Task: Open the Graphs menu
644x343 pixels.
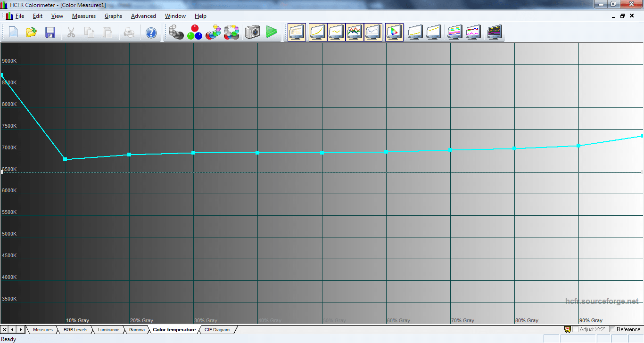Action: point(113,16)
